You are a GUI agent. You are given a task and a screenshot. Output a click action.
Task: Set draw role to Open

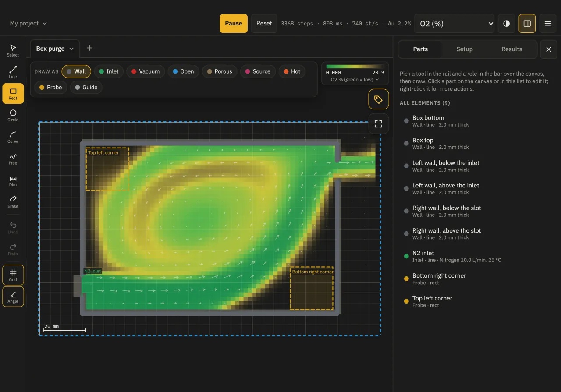pos(183,71)
